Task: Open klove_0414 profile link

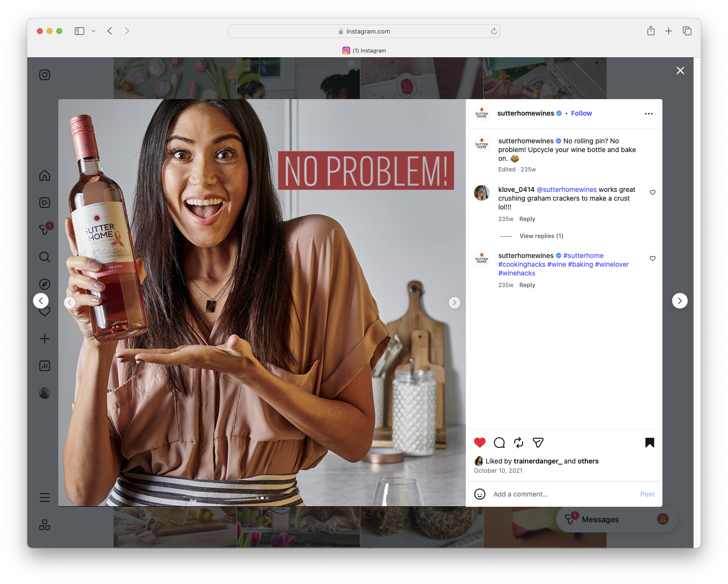Action: point(516,189)
